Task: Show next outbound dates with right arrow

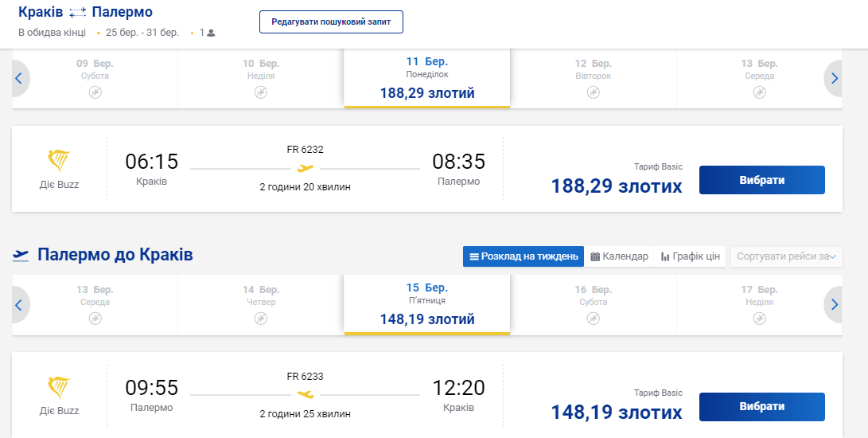Action: [834, 78]
